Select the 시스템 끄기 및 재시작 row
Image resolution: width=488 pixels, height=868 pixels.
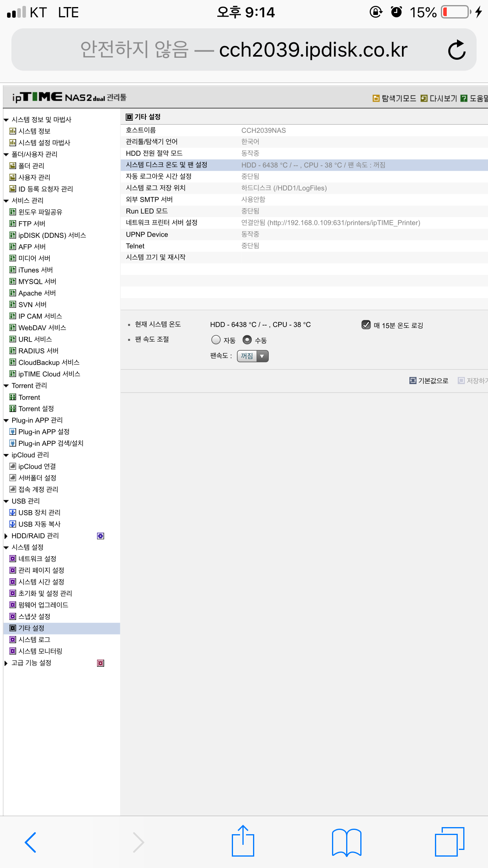tap(304, 257)
